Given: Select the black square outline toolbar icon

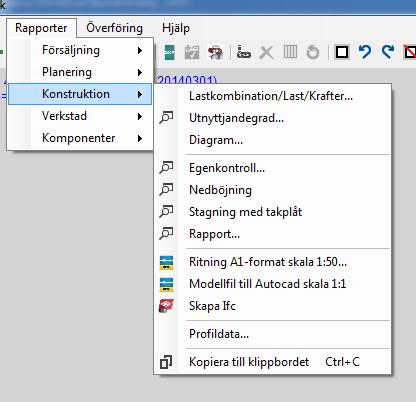Looking at the screenshot, I should [342, 52].
